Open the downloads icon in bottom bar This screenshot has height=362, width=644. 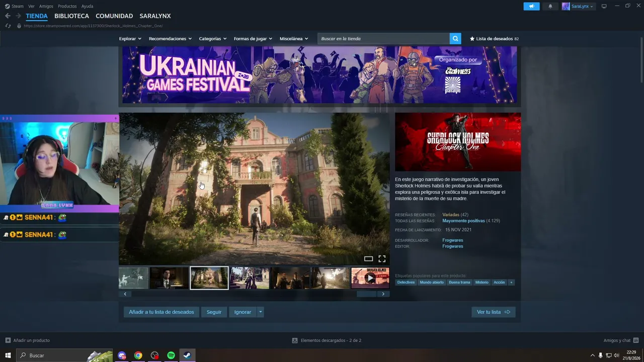pos(295,340)
